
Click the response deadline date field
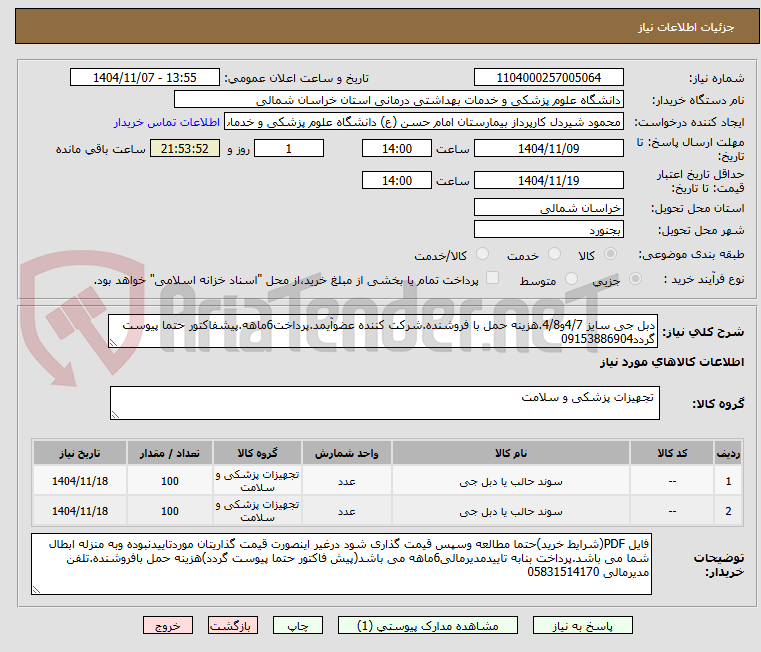click(x=548, y=149)
